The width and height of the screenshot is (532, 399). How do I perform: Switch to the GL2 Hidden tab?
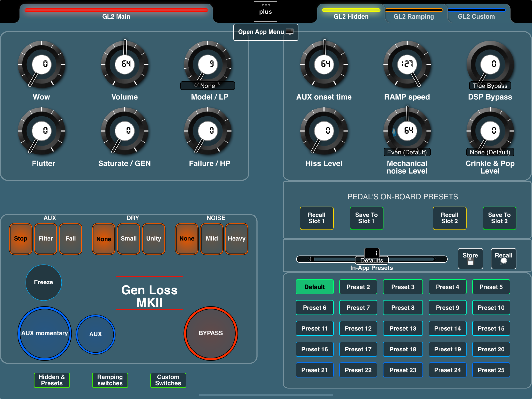pyautogui.click(x=351, y=13)
